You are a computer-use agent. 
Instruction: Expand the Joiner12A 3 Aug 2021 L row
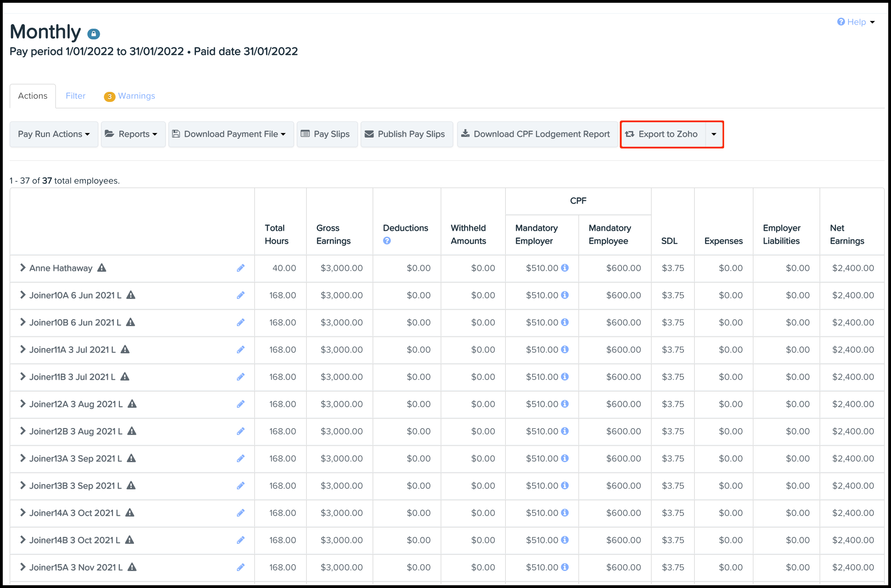[22, 404]
